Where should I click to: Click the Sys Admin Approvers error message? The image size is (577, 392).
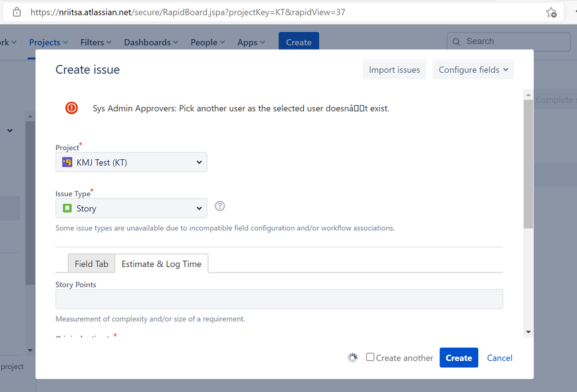(x=241, y=109)
